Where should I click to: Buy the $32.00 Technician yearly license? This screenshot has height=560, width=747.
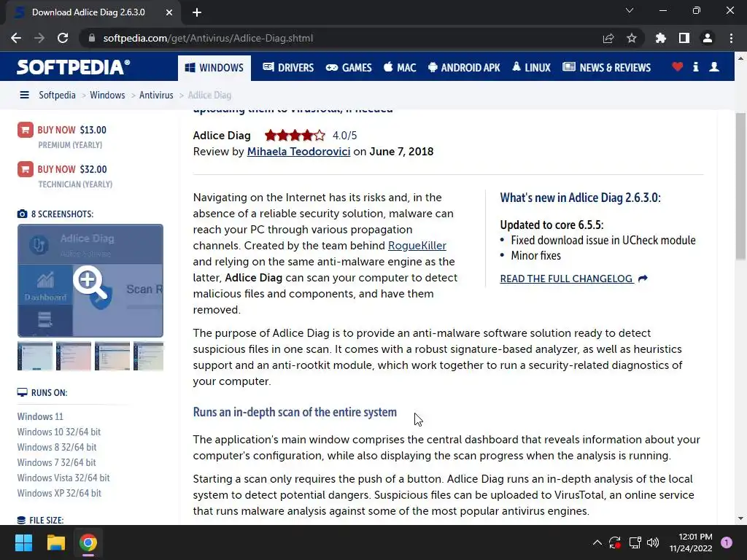coord(72,169)
